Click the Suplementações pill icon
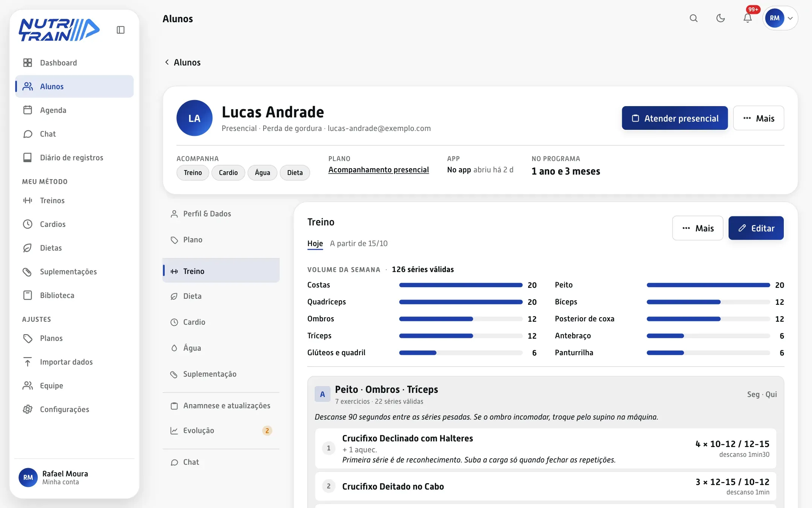812x508 pixels. pos(27,272)
